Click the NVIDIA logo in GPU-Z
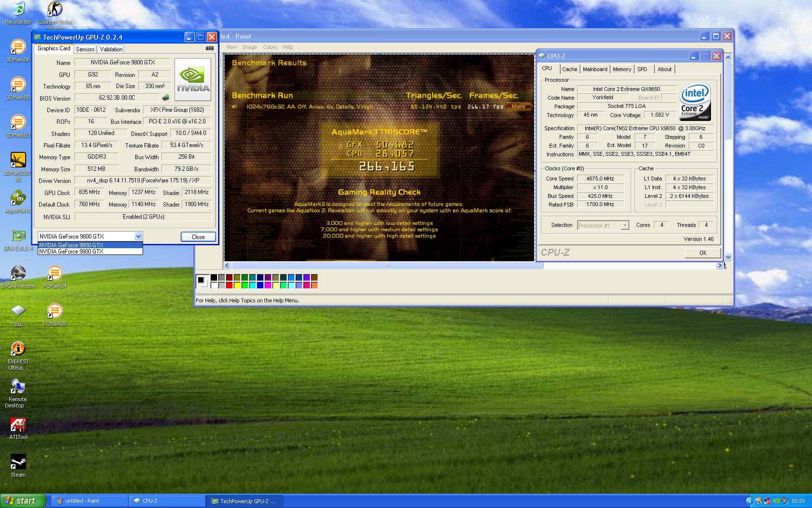This screenshot has height=508, width=812. click(x=192, y=80)
